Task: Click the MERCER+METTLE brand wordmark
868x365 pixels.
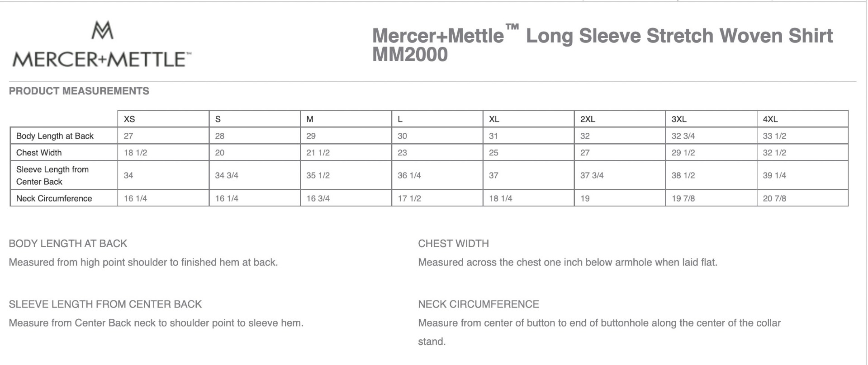Action: tap(101, 60)
